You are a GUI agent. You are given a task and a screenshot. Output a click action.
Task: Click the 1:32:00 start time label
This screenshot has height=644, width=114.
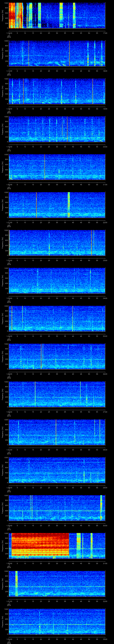click(9, 639)
